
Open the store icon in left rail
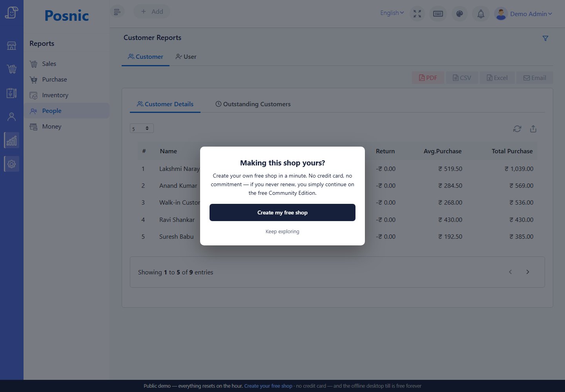pyautogui.click(x=12, y=45)
